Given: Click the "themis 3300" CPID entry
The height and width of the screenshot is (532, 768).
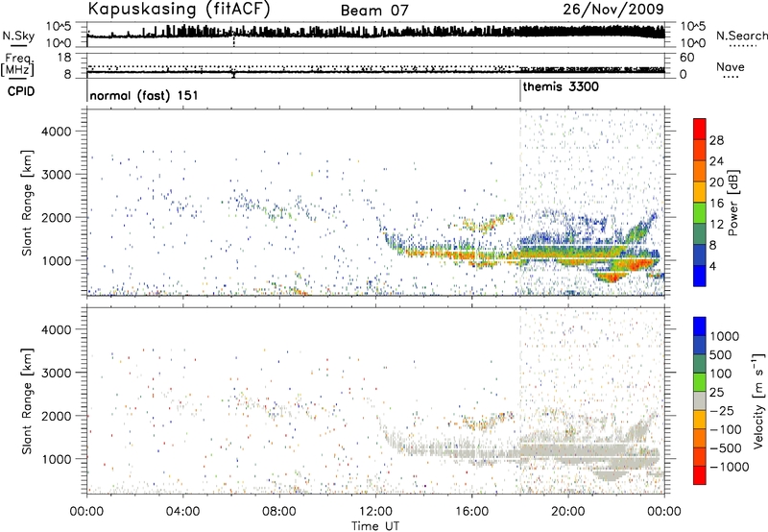Looking at the screenshot, I should click(x=561, y=87).
